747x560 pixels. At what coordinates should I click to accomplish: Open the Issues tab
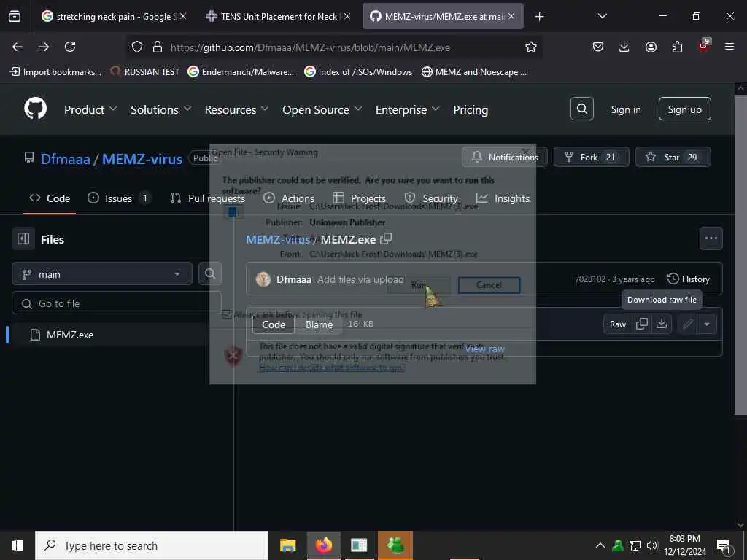click(119, 198)
